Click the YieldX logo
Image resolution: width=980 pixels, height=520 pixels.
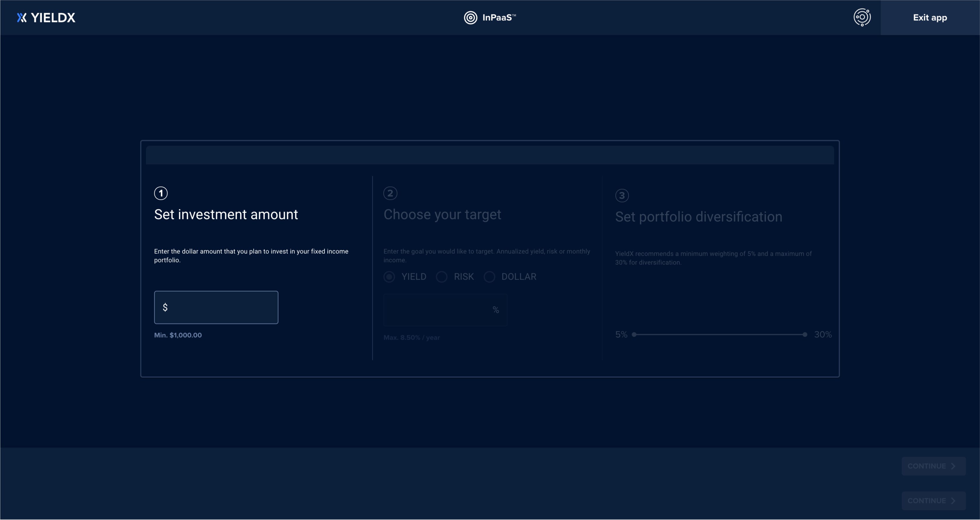[x=46, y=17]
